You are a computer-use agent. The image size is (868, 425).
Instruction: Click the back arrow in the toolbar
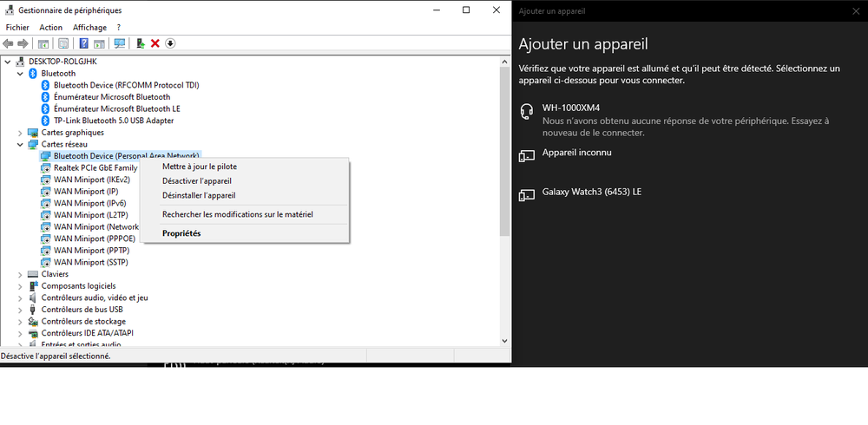click(8, 43)
